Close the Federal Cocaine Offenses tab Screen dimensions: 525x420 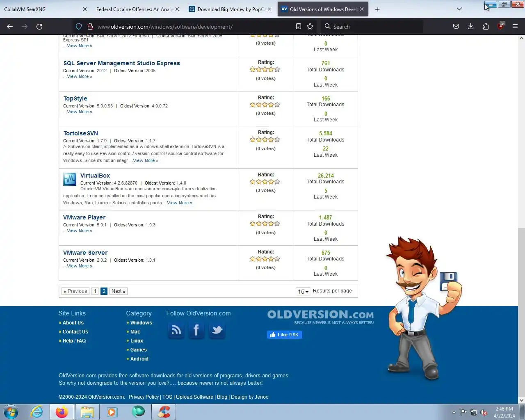[x=177, y=9]
